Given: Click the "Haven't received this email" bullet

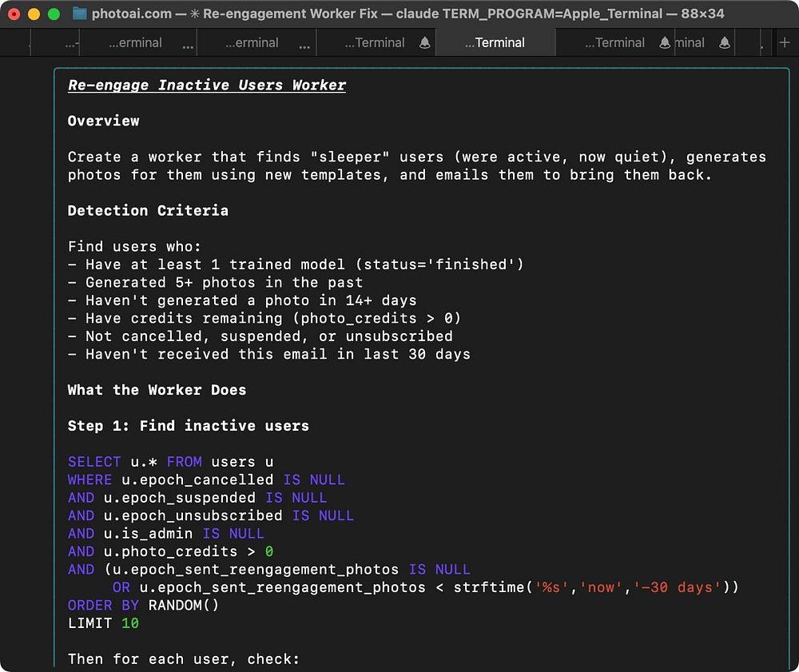Looking at the screenshot, I should point(269,354).
